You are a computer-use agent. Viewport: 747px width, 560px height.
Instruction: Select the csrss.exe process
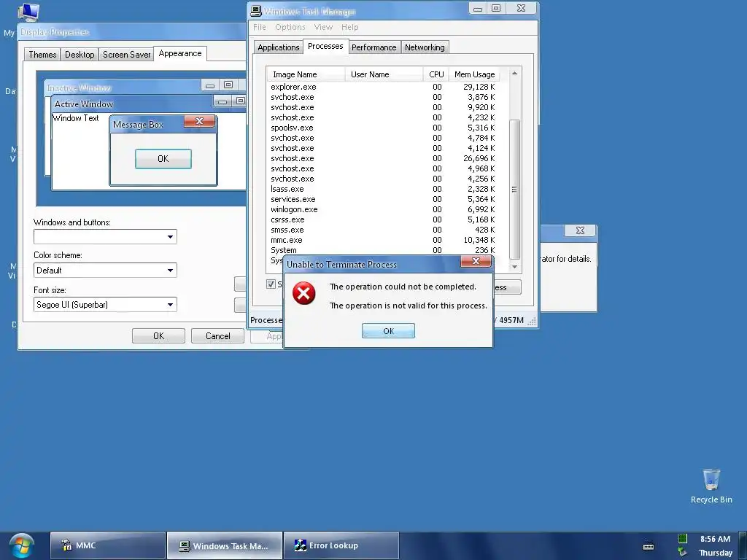pyautogui.click(x=384, y=219)
